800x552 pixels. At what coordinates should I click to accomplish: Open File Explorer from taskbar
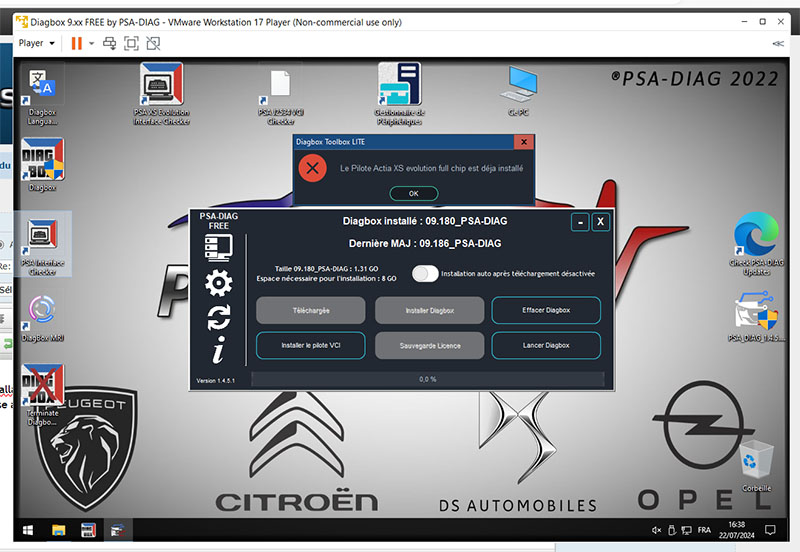tap(59, 530)
